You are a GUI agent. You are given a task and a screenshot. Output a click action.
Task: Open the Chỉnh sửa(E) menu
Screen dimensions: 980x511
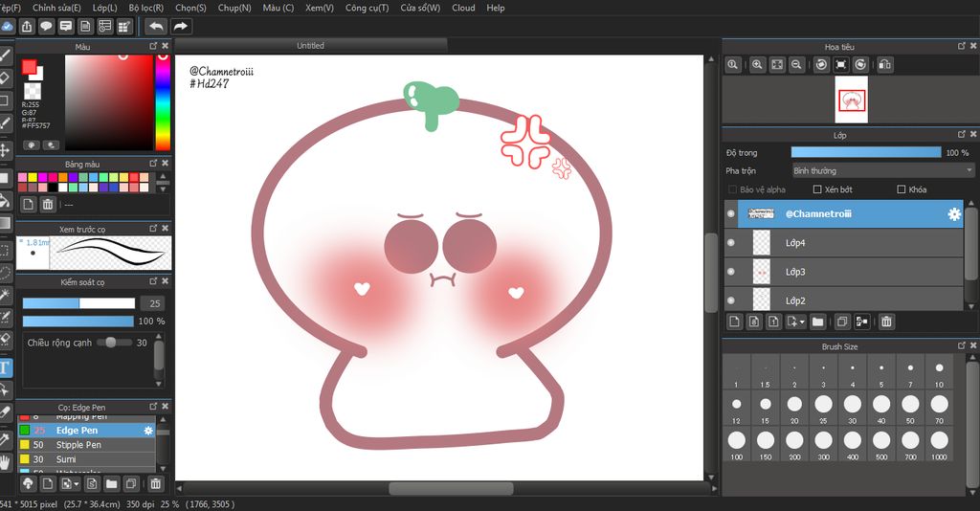click(56, 8)
